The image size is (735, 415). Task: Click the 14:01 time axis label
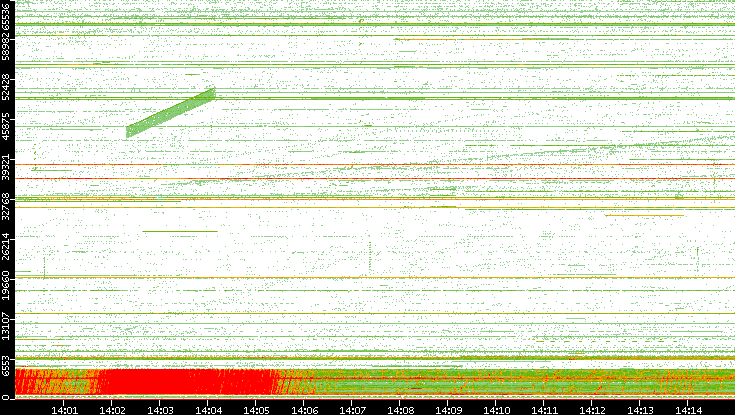tap(64, 408)
